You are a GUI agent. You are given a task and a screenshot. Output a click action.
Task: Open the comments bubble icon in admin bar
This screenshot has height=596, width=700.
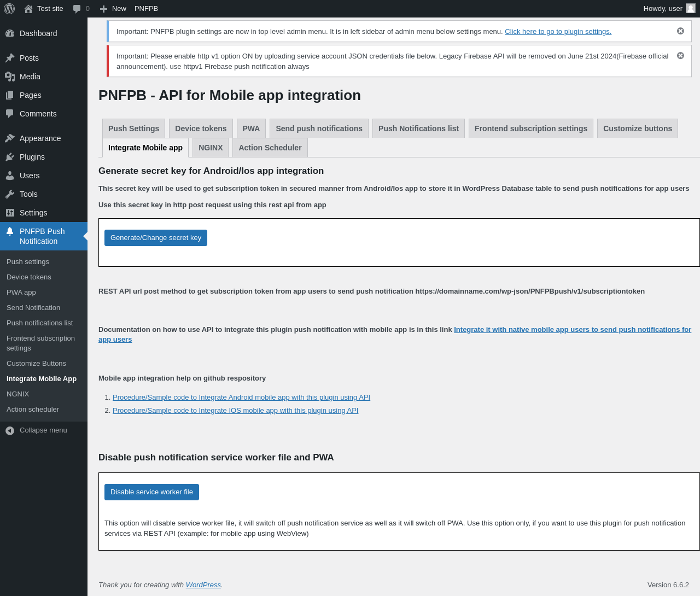point(77,9)
